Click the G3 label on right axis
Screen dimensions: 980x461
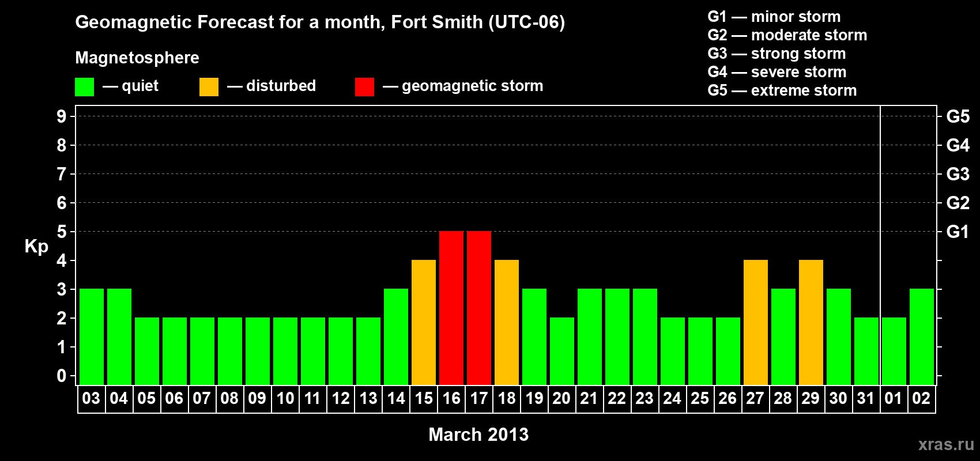click(x=958, y=174)
